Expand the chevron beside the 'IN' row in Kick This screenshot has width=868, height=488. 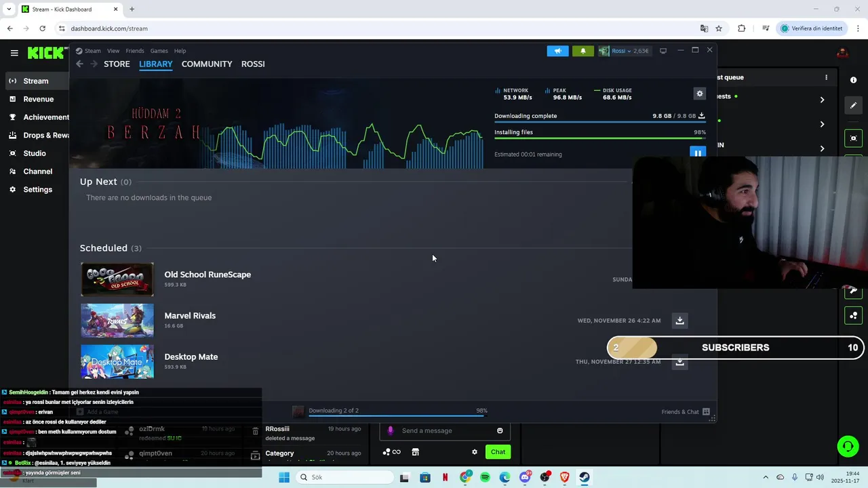pos(822,148)
